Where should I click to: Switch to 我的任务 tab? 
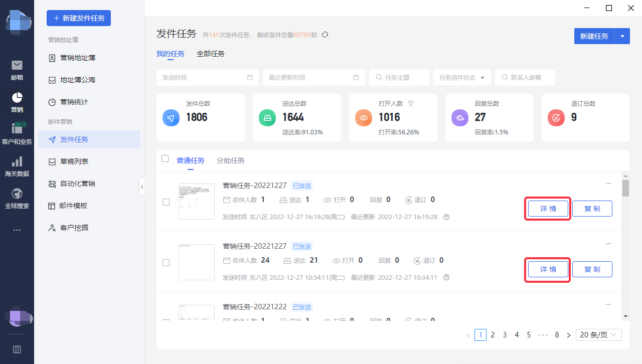point(171,54)
